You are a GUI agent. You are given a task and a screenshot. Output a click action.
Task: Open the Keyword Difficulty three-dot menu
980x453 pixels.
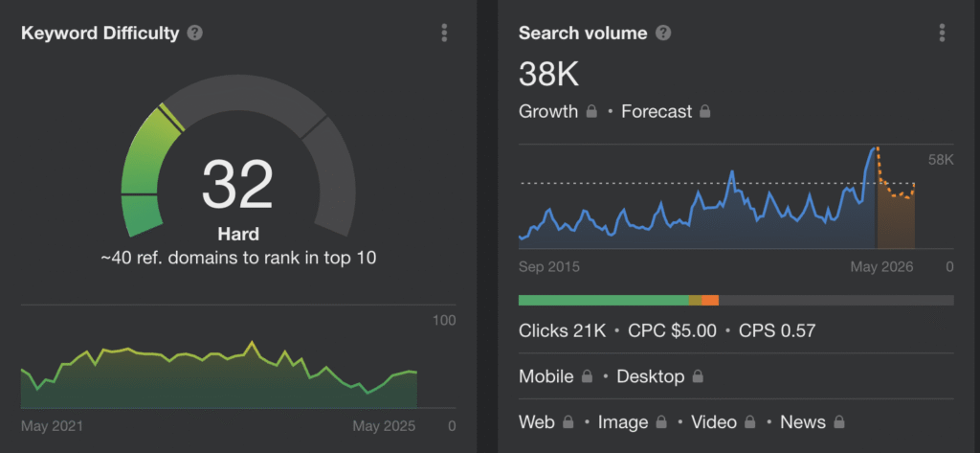[444, 33]
